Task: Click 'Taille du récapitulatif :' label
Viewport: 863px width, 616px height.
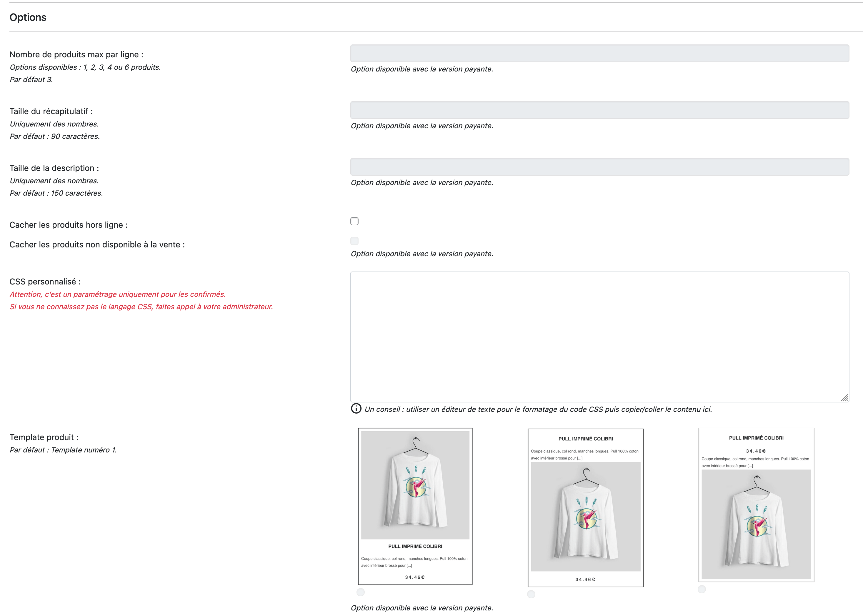Action: [51, 111]
